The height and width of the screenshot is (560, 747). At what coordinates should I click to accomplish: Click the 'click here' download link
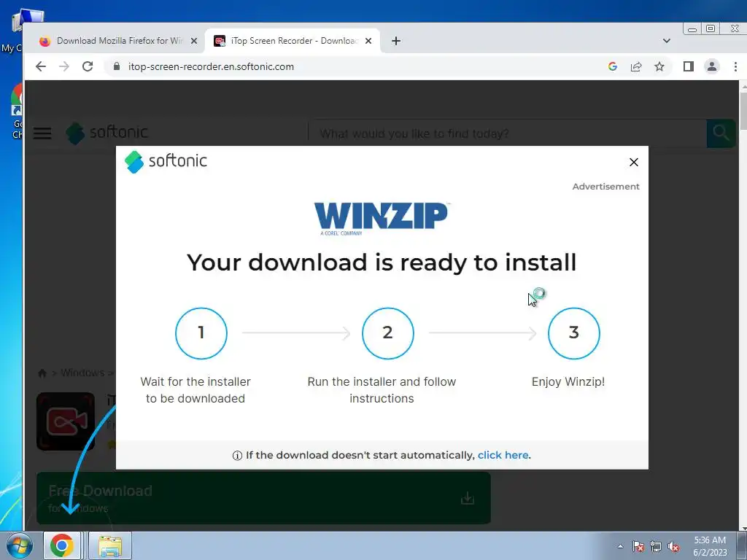[x=503, y=455]
